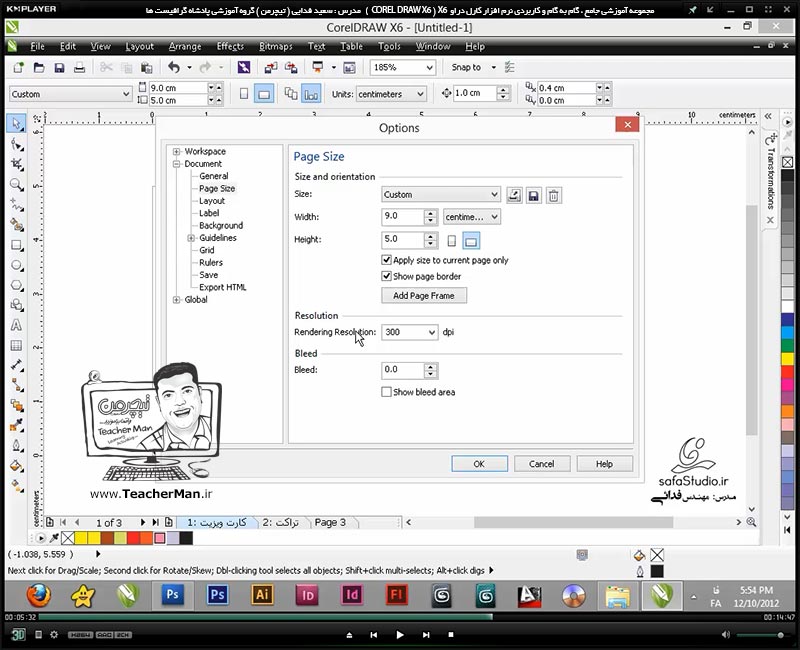
Task: Click landscape button in property bar
Action: point(264,94)
